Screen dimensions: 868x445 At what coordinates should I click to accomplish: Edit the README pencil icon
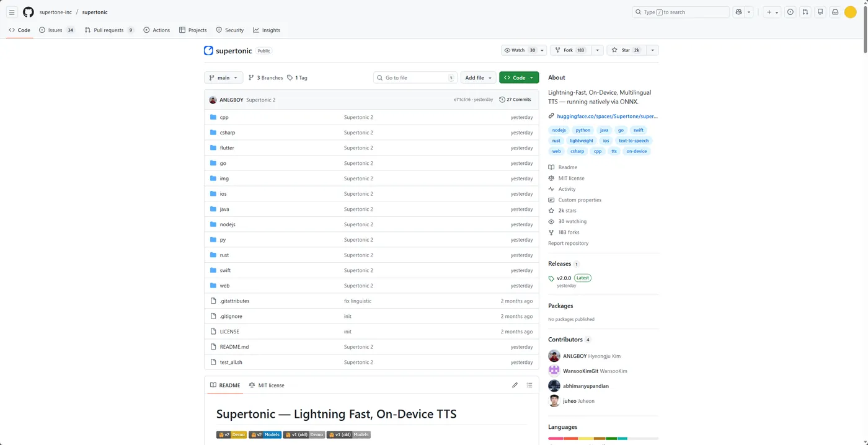point(515,386)
